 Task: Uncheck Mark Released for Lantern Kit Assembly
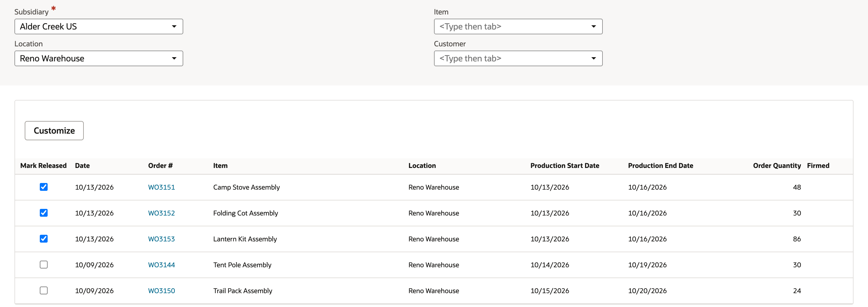[43, 239]
